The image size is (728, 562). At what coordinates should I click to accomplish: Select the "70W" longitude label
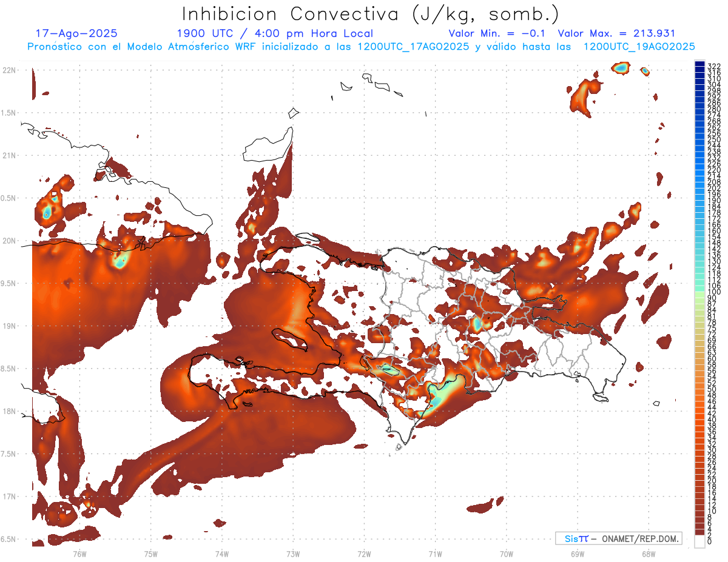(x=507, y=554)
